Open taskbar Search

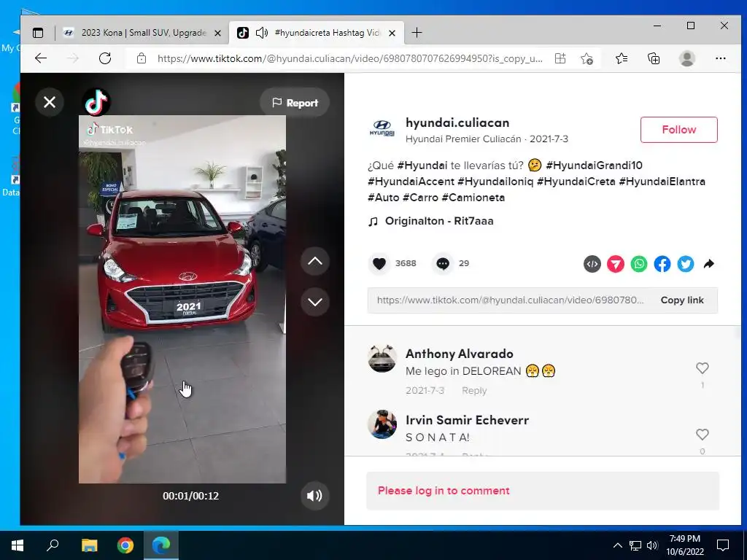tap(53, 545)
